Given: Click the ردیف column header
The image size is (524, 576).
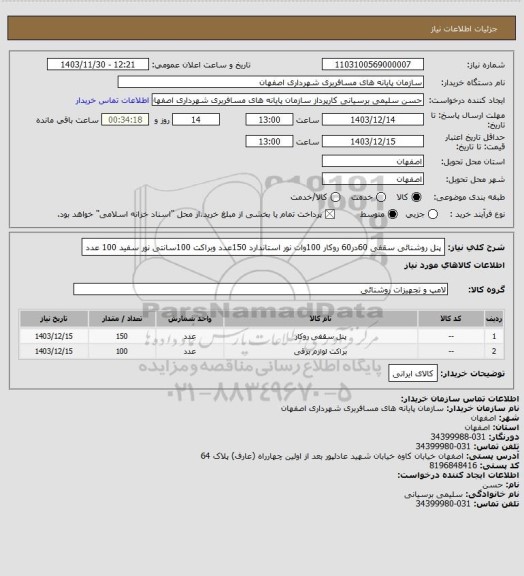Looking at the screenshot, I should [x=494, y=319].
